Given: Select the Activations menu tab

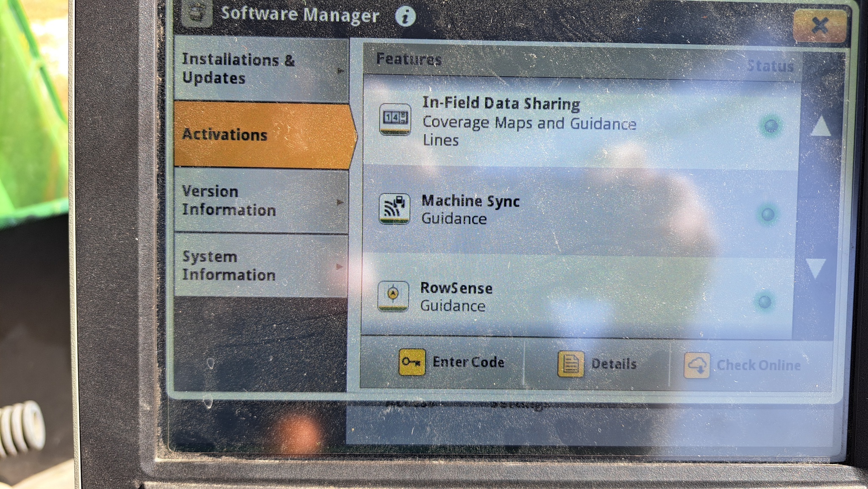Looking at the screenshot, I should coord(264,135).
